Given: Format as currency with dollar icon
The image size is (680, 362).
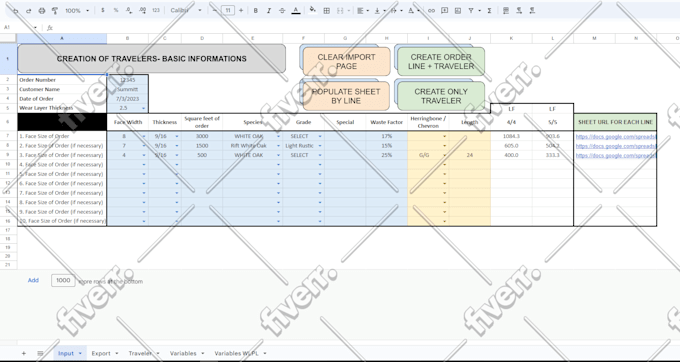Looking at the screenshot, I should (x=102, y=10).
